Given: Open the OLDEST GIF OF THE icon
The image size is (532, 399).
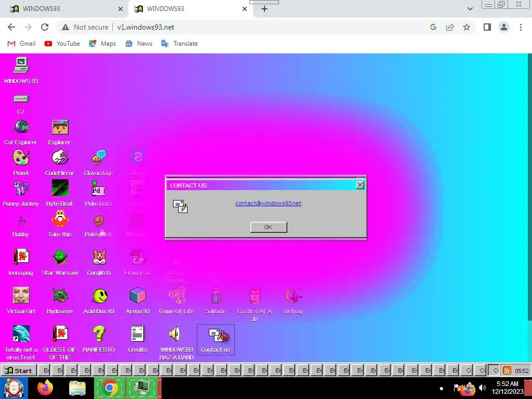Looking at the screenshot, I should click(60, 343).
